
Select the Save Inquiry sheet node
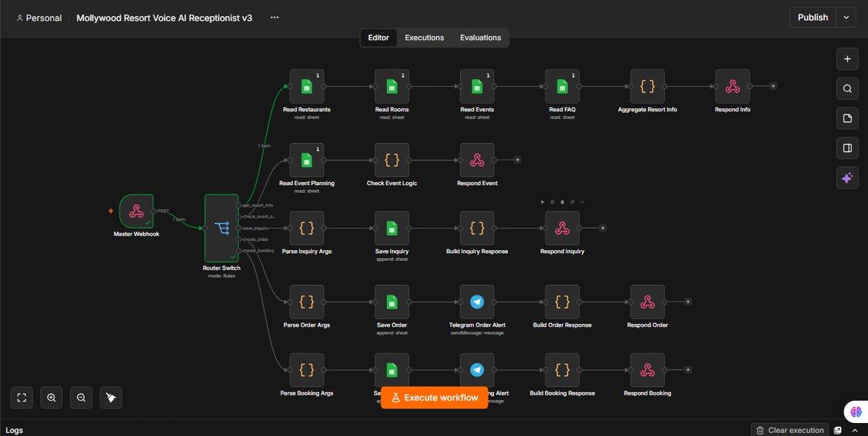pos(392,228)
